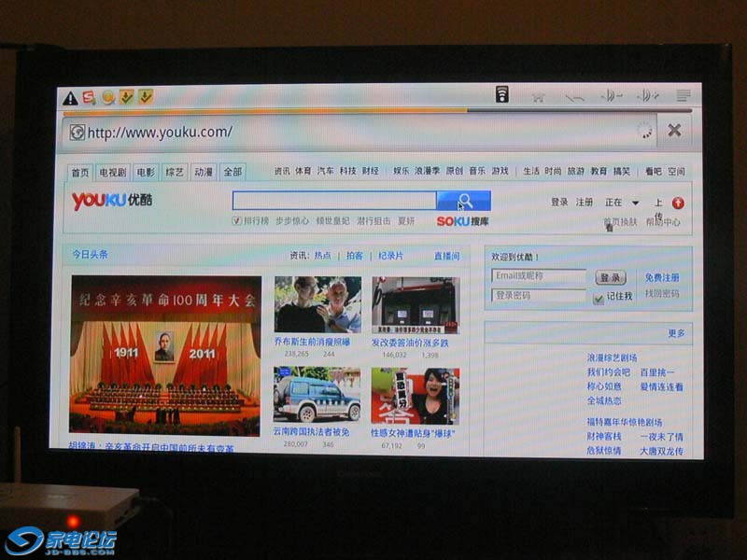Click the SOKU 搜库 logo
The image size is (747, 560).
coord(462,221)
